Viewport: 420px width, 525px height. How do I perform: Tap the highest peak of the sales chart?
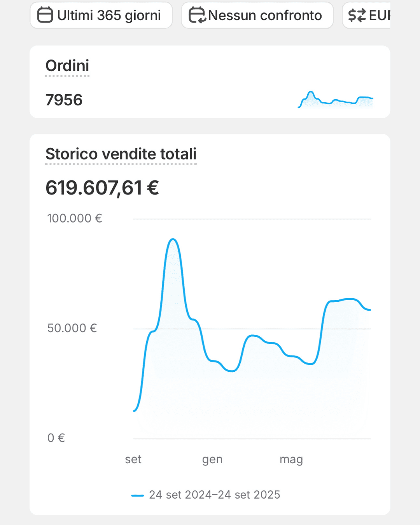173,240
